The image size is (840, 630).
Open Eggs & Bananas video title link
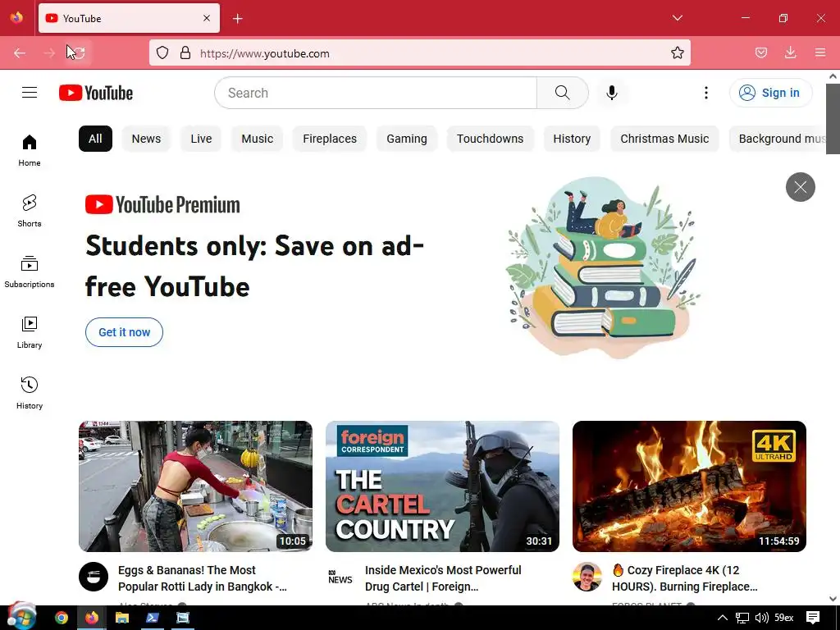tap(203, 578)
